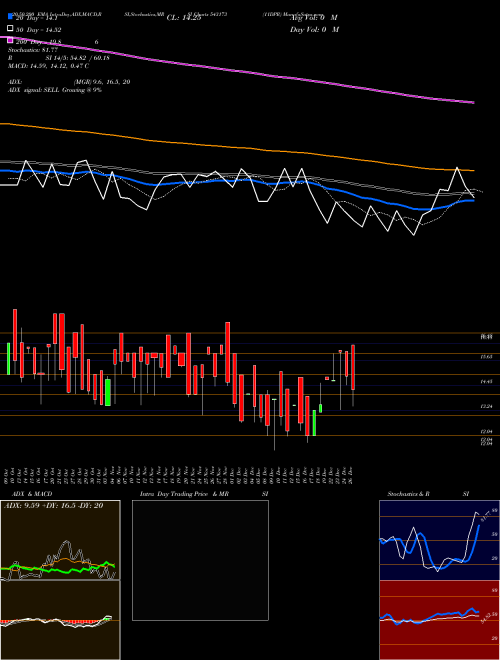The height and width of the screenshot is (660, 500).
Task: Click the '(MGR) 9.6, 16.5, 20' ADX values
Action: (x=101, y=82)
